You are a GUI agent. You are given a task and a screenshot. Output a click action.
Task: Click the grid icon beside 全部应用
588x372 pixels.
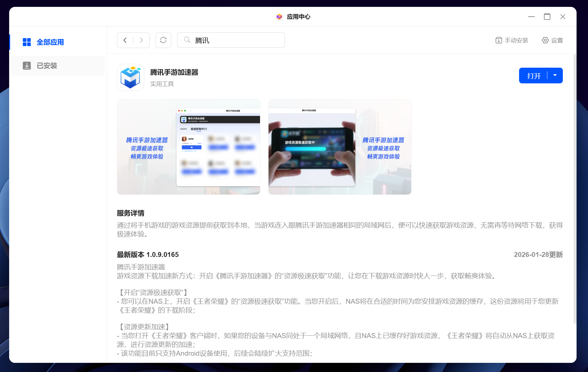coord(27,42)
